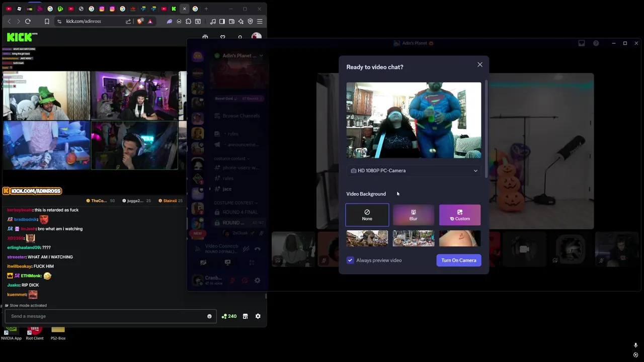This screenshot has height=362, width=644.
Task: Pick second background thumbnail under Blur
Action: (414, 238)
